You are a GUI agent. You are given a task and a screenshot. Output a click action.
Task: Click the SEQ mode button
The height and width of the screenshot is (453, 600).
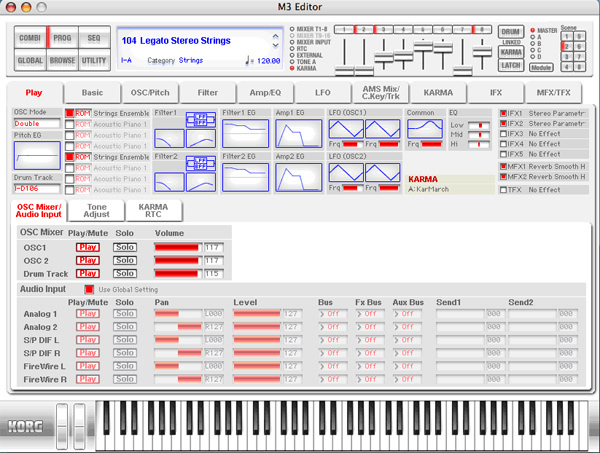[x=94, y=37]
